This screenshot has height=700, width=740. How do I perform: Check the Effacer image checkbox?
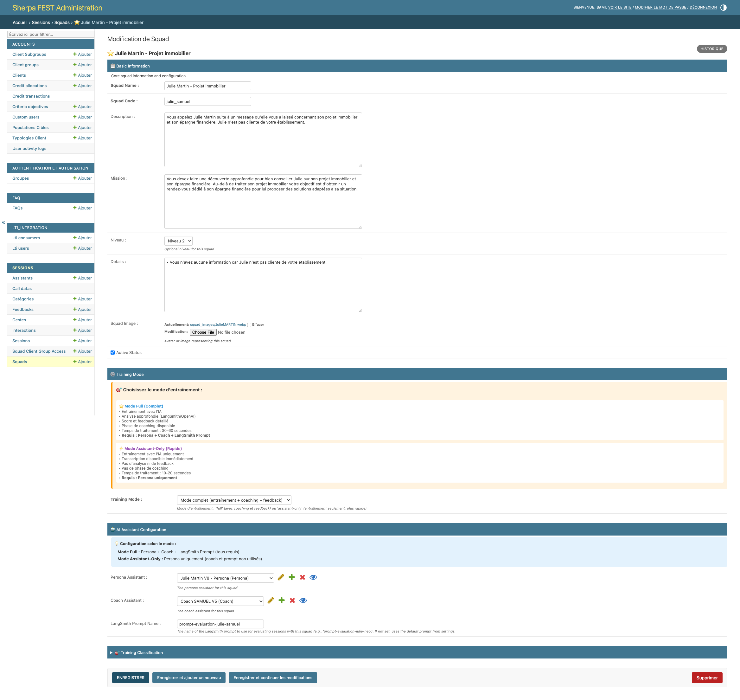click(x=249, y=325)
